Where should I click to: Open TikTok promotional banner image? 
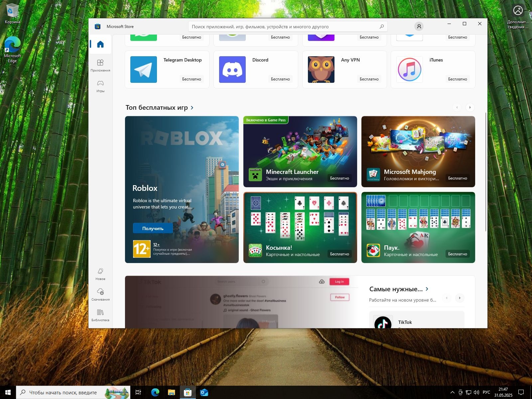[242, 302]
